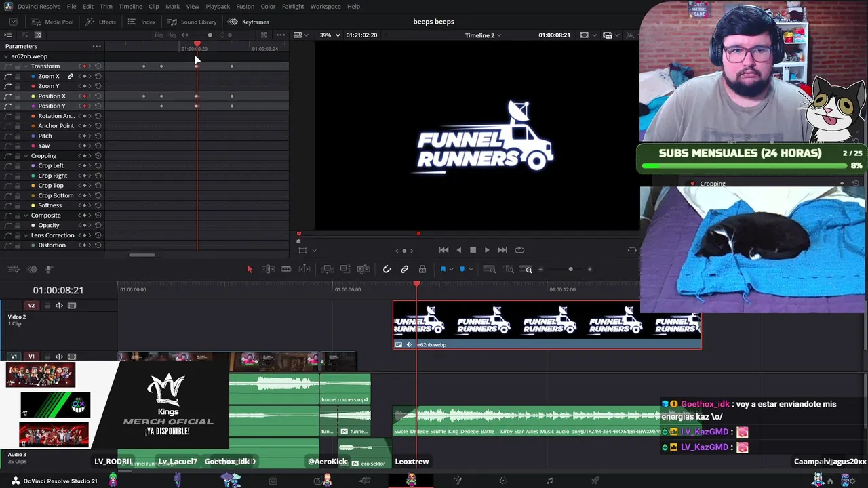
Task: Collapse the Cropping parameter group
Action: 25,156
